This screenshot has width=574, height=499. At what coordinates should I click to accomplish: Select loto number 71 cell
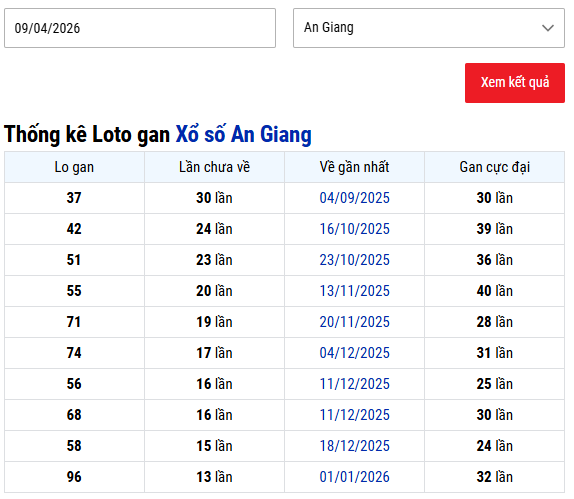[x=74, y=322]
